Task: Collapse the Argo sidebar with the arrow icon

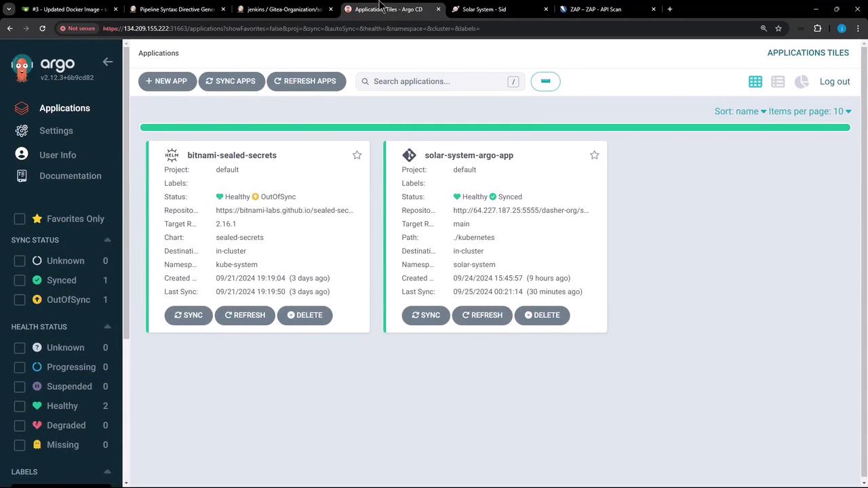Action: coord(107,62)
